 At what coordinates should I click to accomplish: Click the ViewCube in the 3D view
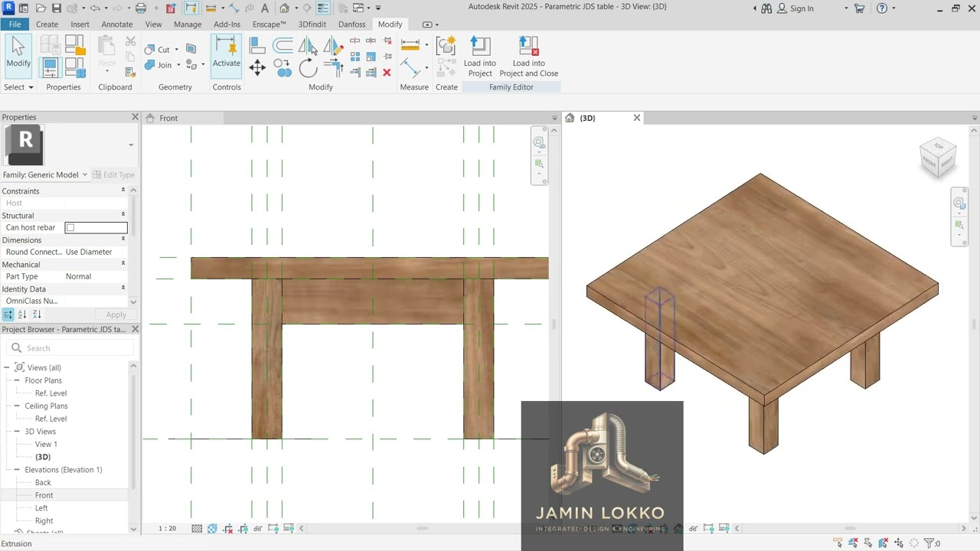pyautogui.click(x=938, y=157)
